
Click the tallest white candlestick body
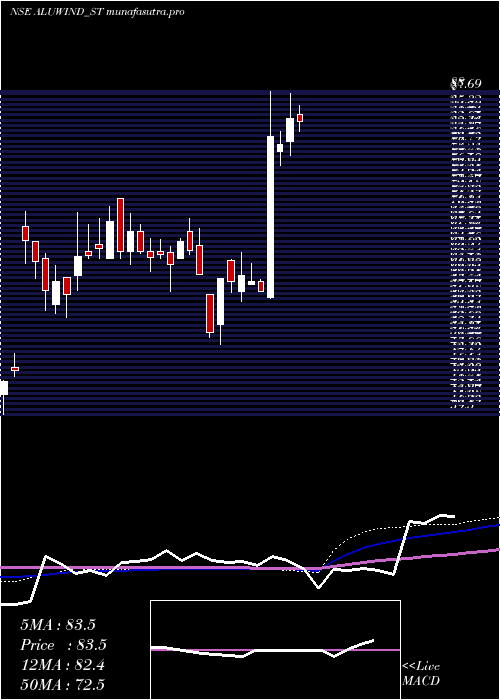click(x=270, y=217)
